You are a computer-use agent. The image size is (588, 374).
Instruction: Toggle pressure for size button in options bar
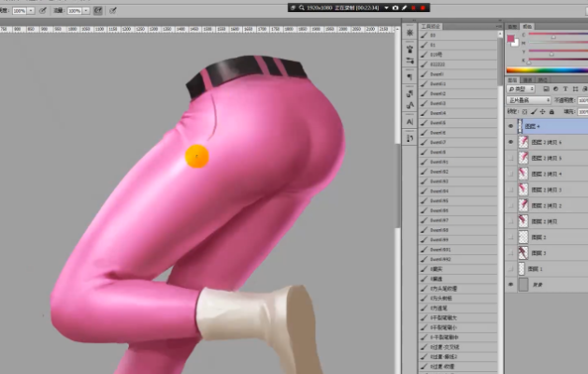coord(112,11)
